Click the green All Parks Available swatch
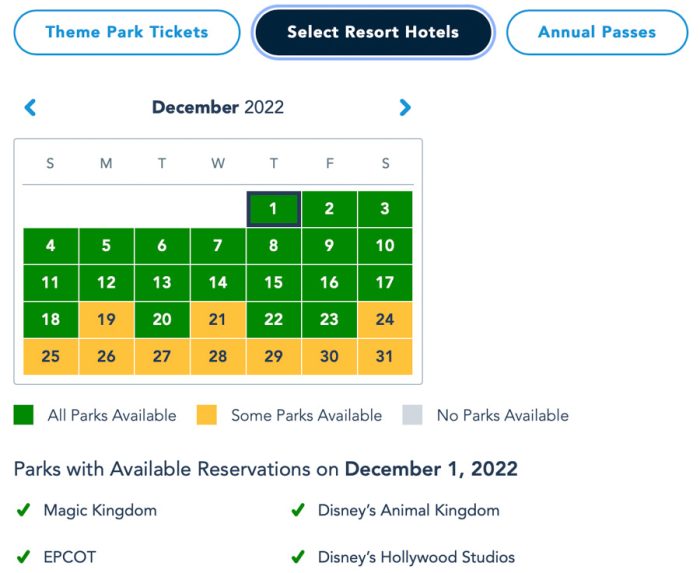Image resolution: width=700 pixels, height=573 pixels. [x=23, y=415]
